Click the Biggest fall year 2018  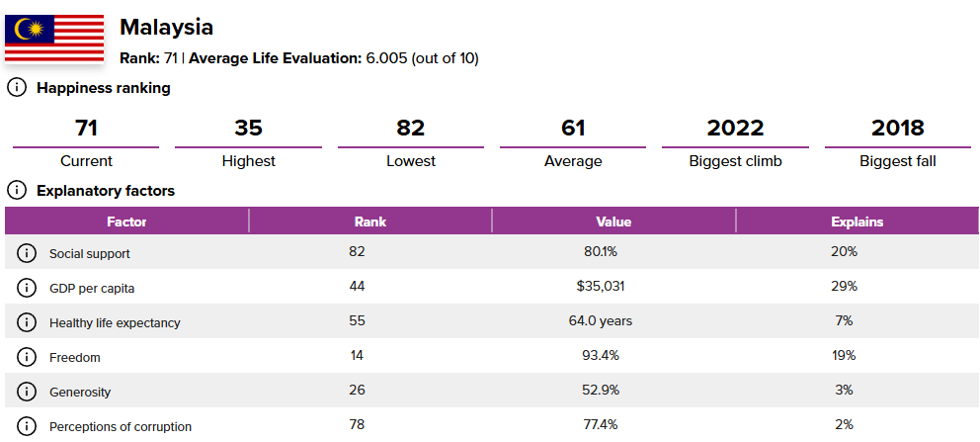[897, 128]
